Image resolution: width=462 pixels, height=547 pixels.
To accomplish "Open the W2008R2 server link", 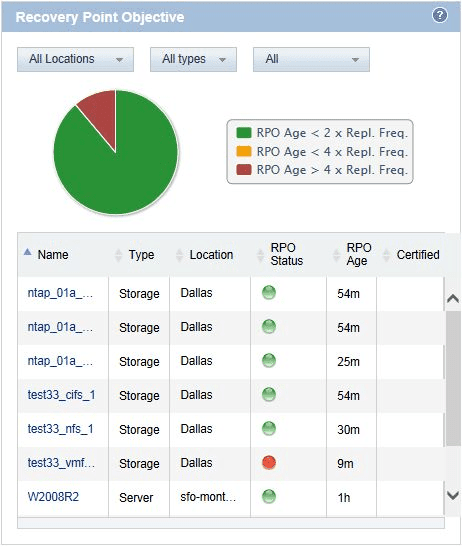I will click(53, 496).
